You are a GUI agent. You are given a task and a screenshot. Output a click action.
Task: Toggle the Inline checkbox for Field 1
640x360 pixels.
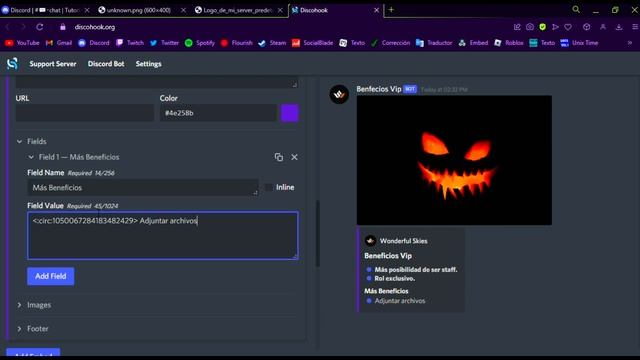(x=269, y=187)
